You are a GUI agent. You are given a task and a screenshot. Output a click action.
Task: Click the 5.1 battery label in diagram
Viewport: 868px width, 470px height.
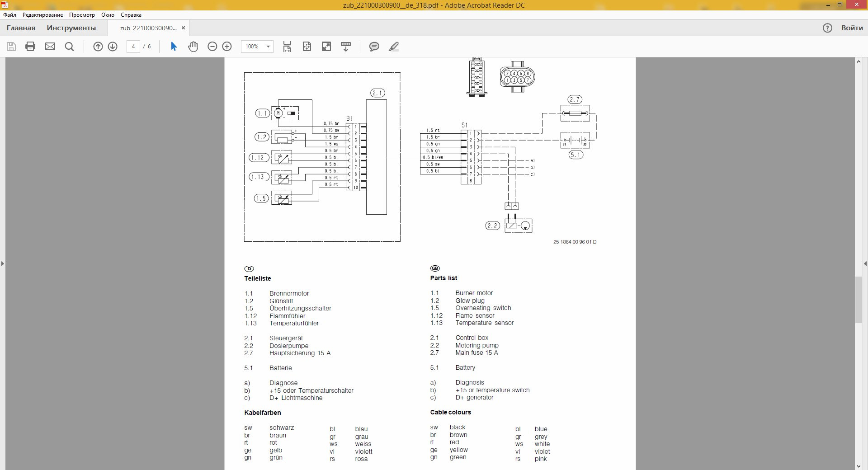click(576, 155)
